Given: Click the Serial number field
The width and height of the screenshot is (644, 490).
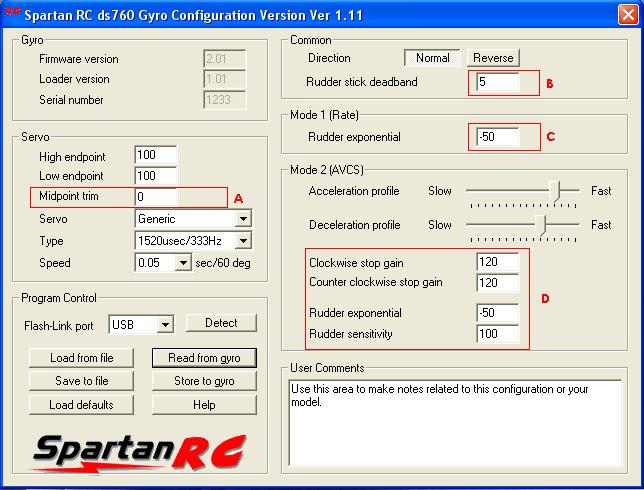Looking at the screenshot, I should coord(225,100).
